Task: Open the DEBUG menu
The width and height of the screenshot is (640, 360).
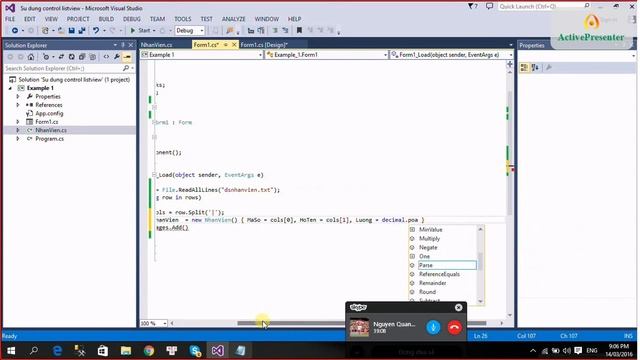Action: [x=131, y=19]
